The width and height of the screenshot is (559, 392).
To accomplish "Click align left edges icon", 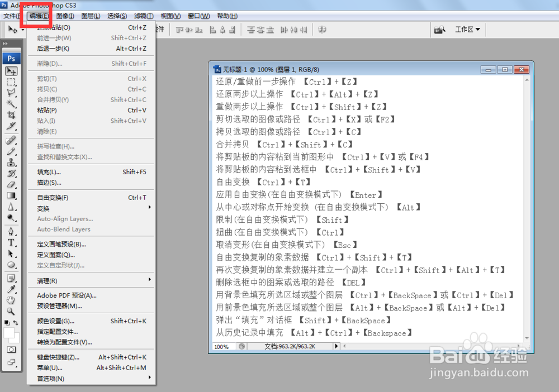I will point(213,30).
